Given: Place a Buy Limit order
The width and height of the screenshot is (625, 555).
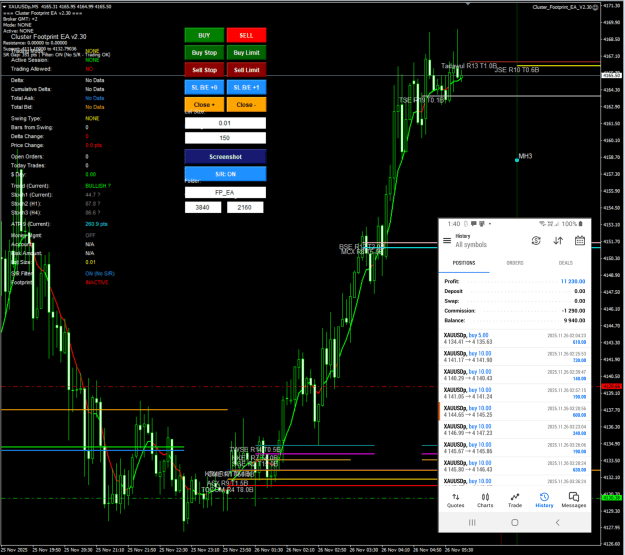Looking at the screenshot, I should point(246,53).
